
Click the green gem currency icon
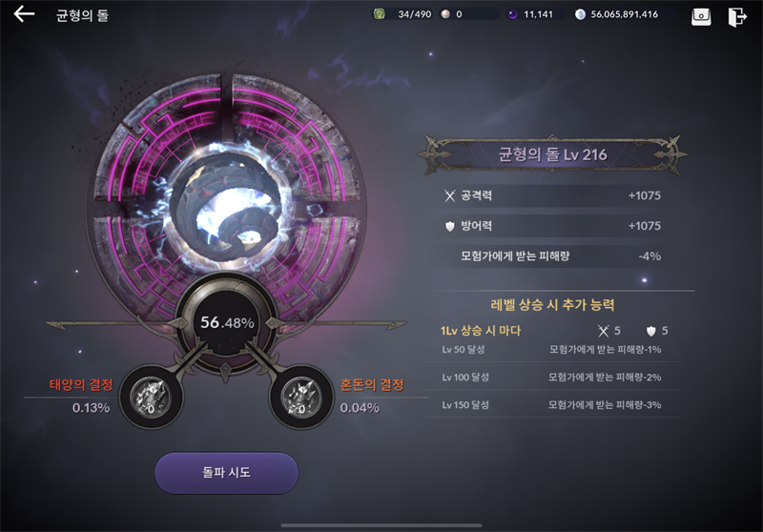pyautogui.click(x=379, y=14)
